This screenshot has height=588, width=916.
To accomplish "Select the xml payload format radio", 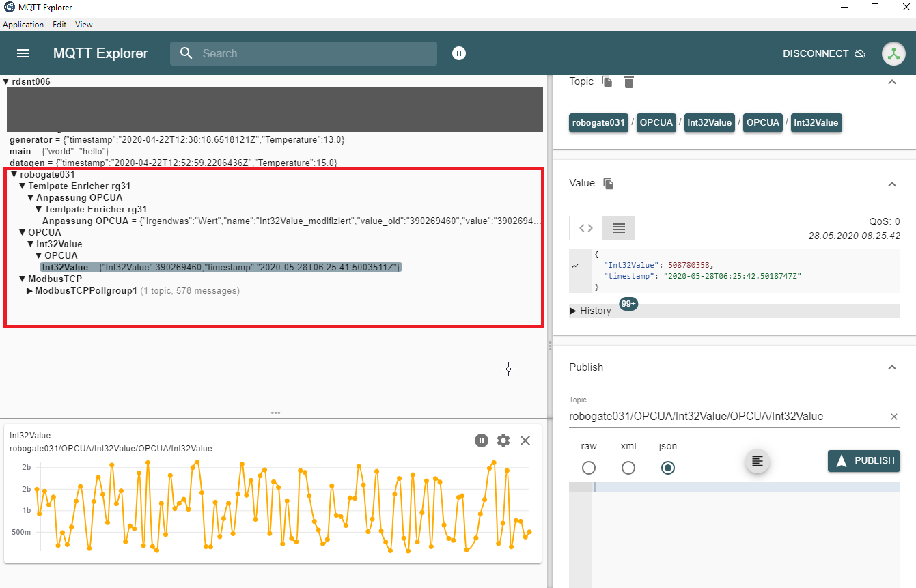I will point(628,468).
